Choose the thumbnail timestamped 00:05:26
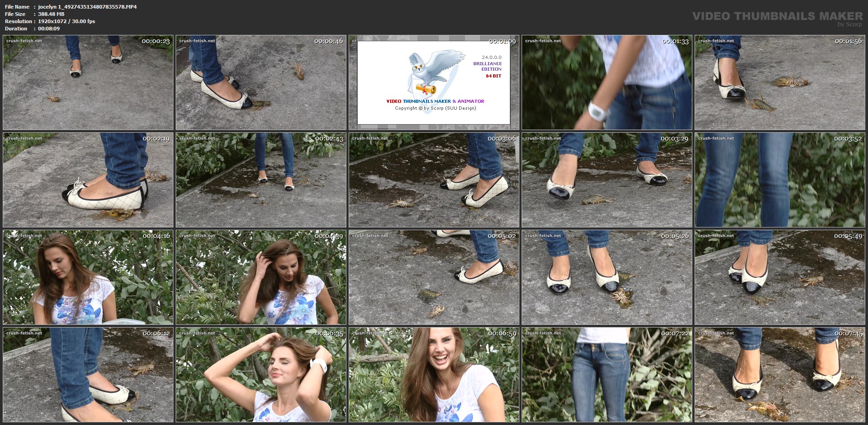The width and height of the screenshot is (868, 425). tap(607, 277)
